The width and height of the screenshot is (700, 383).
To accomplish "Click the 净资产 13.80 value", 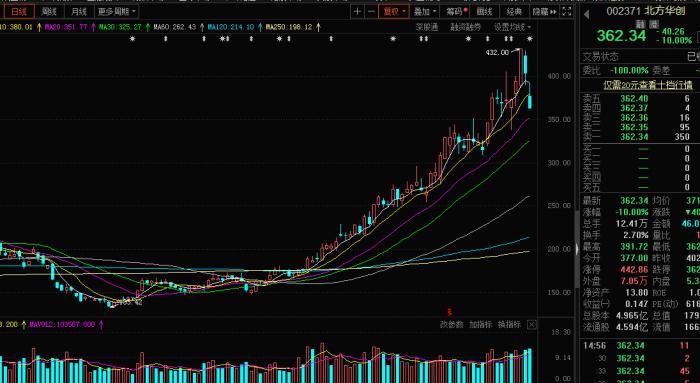I will pos(636,293).
